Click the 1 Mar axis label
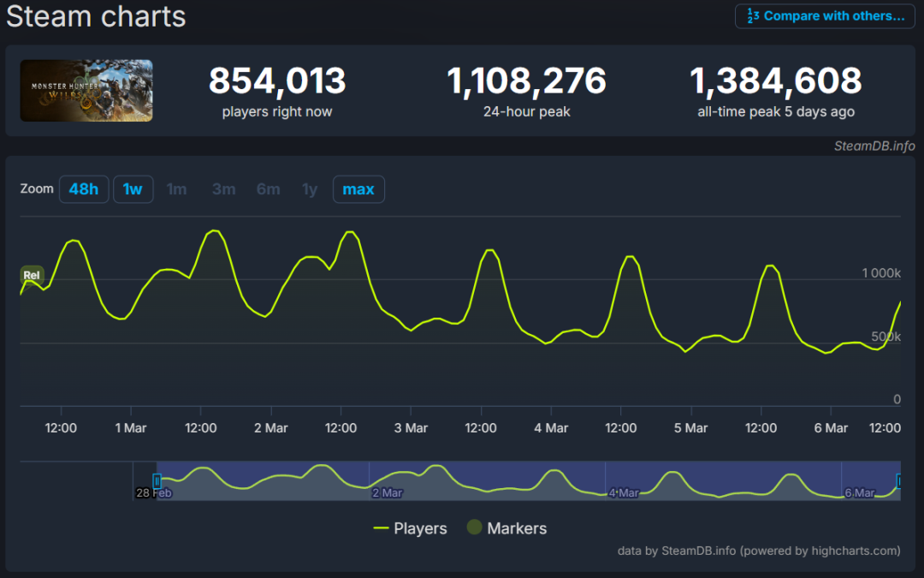The width and height of the screenshot is (924, 578). tap(131, 428)
